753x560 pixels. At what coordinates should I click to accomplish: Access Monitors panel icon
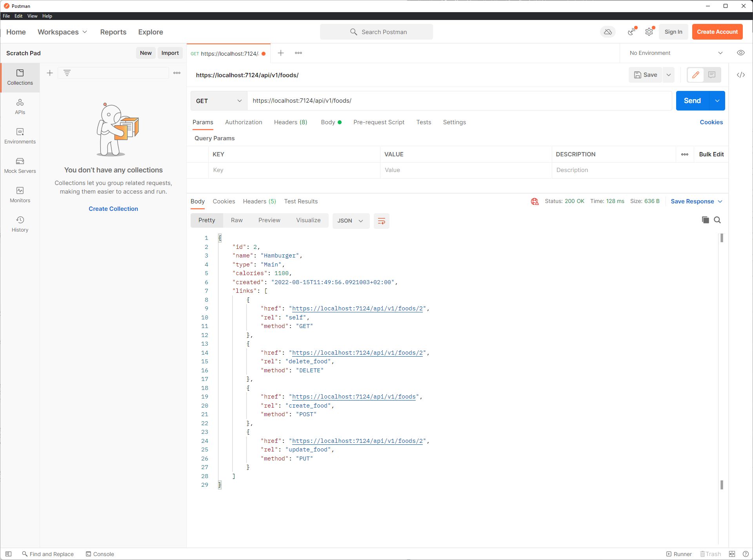(x=20, y=190)
